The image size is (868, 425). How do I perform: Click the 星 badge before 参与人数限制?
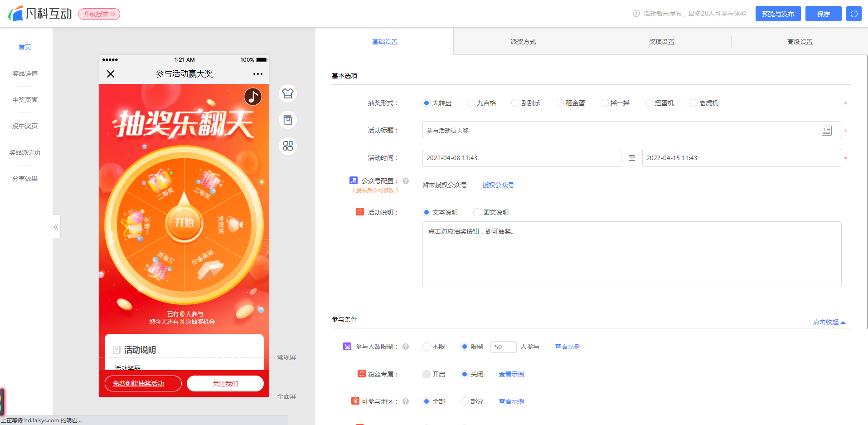(x=347, y=347)
